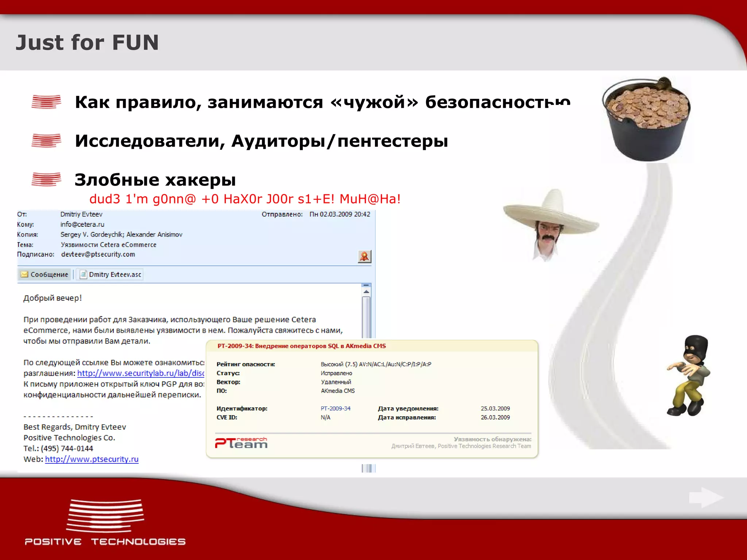The height and width of the screenshot is (560, 747).
Task: Click the sent date Пн 02.03.2009 20:42
Action: (340, 214)
